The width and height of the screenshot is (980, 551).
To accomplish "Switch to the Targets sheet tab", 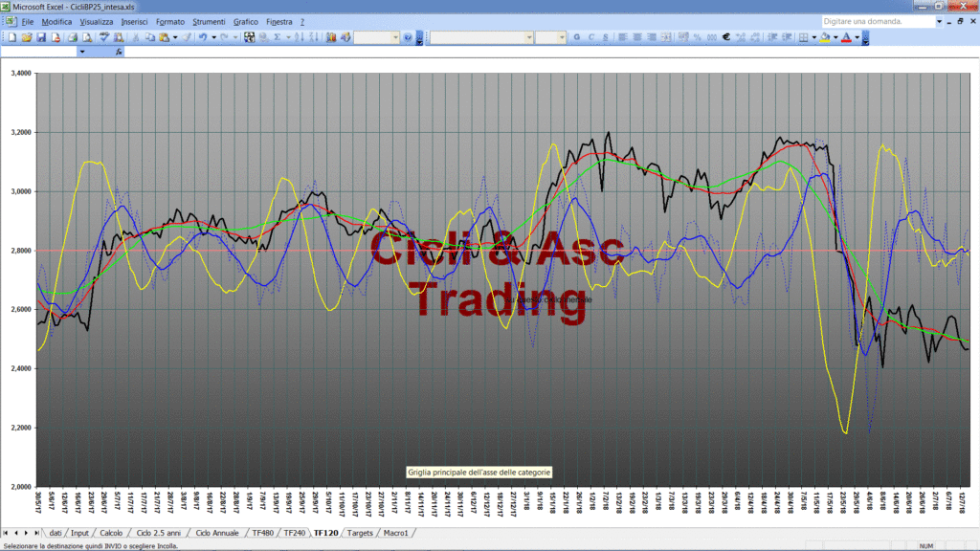I will [360, 533].
